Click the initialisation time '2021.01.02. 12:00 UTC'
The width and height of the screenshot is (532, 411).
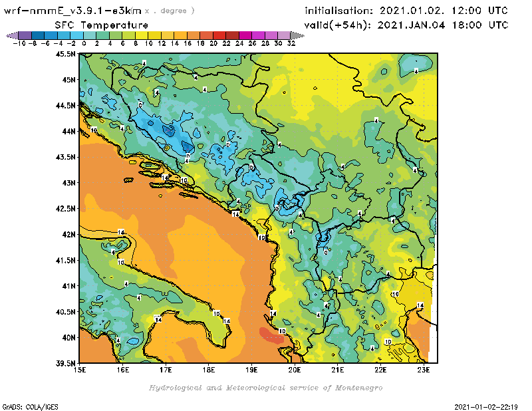[x=444, y=11]
